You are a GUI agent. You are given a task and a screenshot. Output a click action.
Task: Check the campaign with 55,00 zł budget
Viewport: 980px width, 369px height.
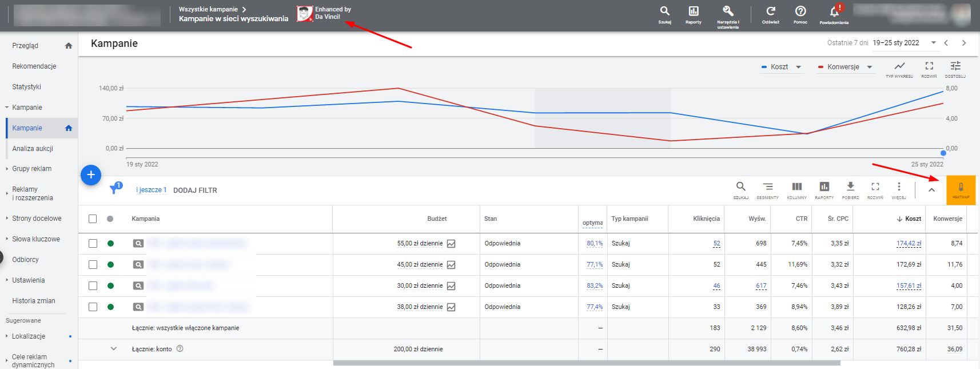93,243
